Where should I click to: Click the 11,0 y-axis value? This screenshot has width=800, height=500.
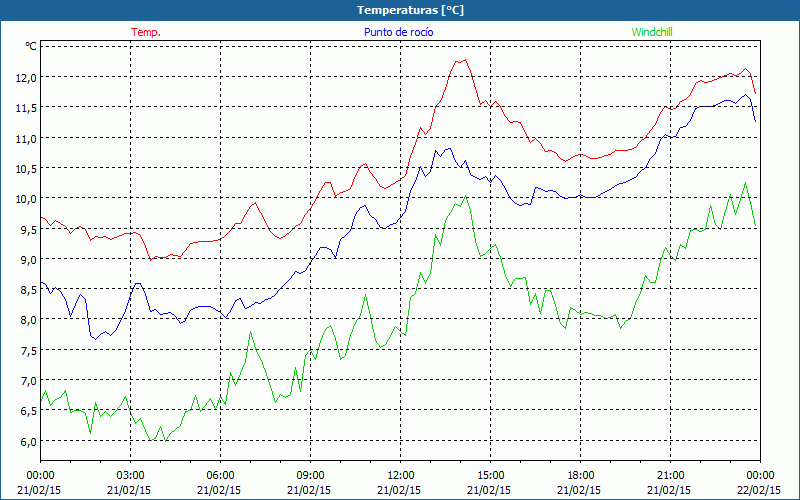(x=27, y=138)
